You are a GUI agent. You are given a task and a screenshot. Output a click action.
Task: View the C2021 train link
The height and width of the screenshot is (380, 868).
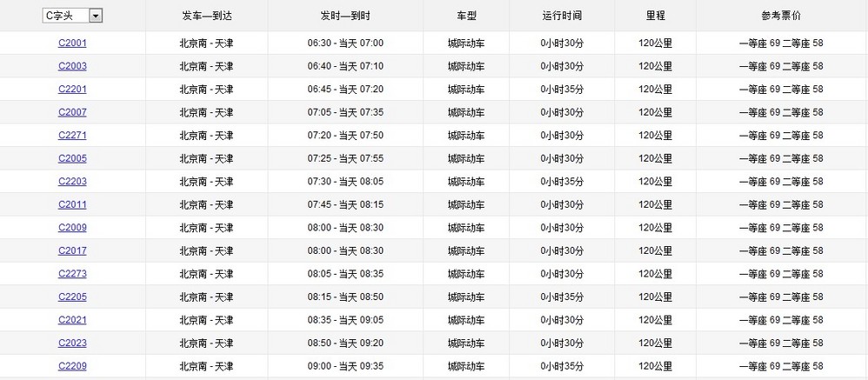coord(72,320)
